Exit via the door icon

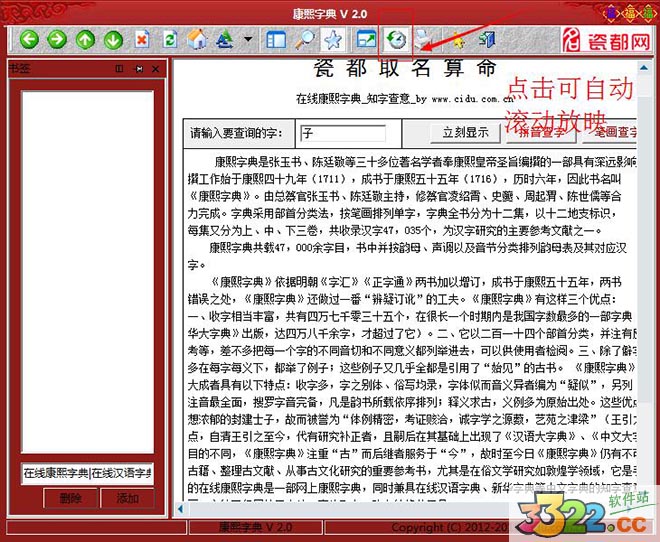(486, 40)
